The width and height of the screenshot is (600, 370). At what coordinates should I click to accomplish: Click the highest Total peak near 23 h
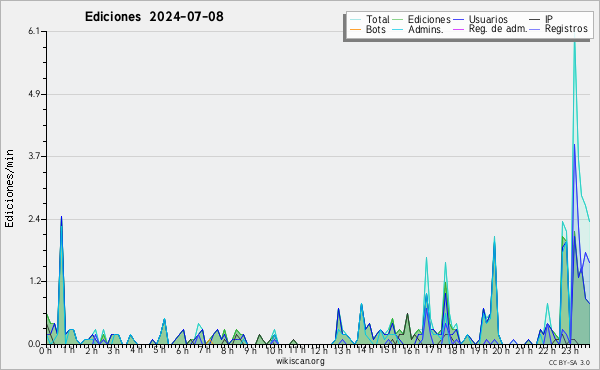[x=574, y=40]
